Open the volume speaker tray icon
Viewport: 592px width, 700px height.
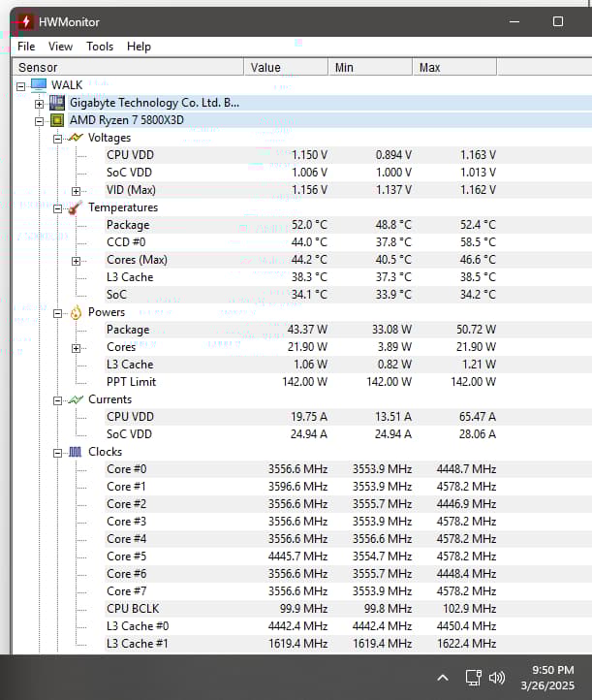click(x=498, y=678)
